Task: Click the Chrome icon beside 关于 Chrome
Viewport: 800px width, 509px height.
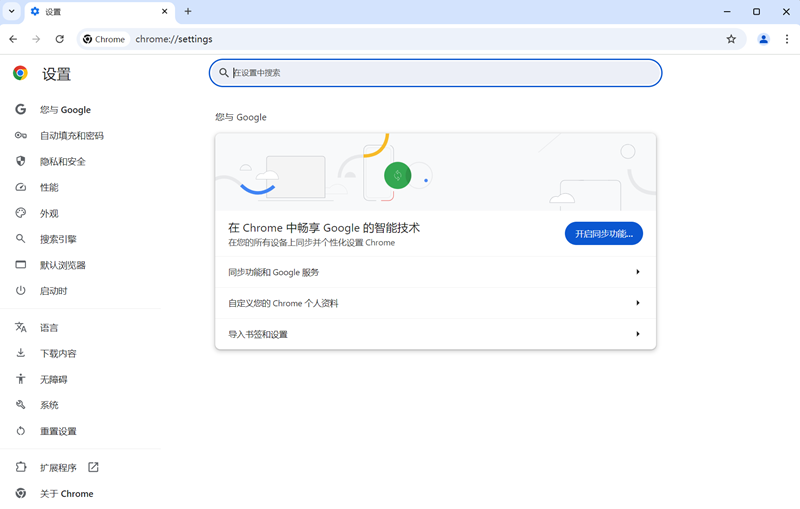Action: pos(20,493)
